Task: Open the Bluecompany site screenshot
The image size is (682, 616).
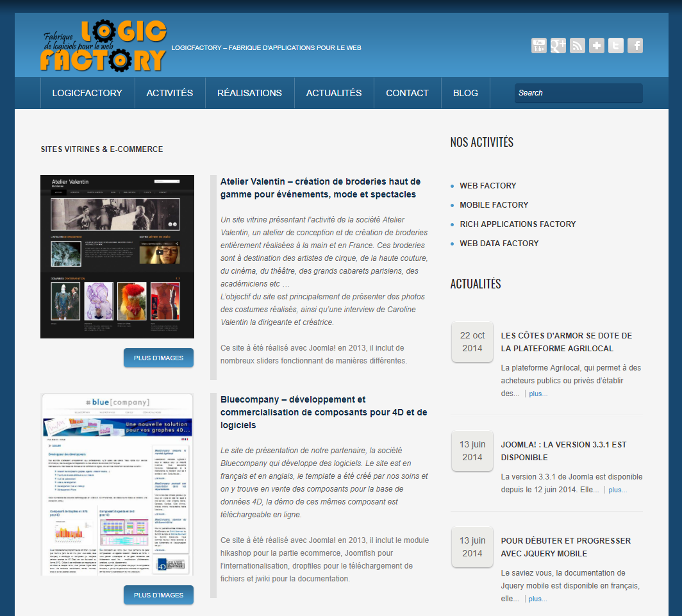Action: [x=117, y=485]
